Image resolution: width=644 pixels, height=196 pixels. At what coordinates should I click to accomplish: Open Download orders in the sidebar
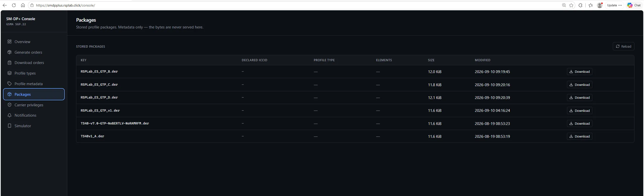34,62
